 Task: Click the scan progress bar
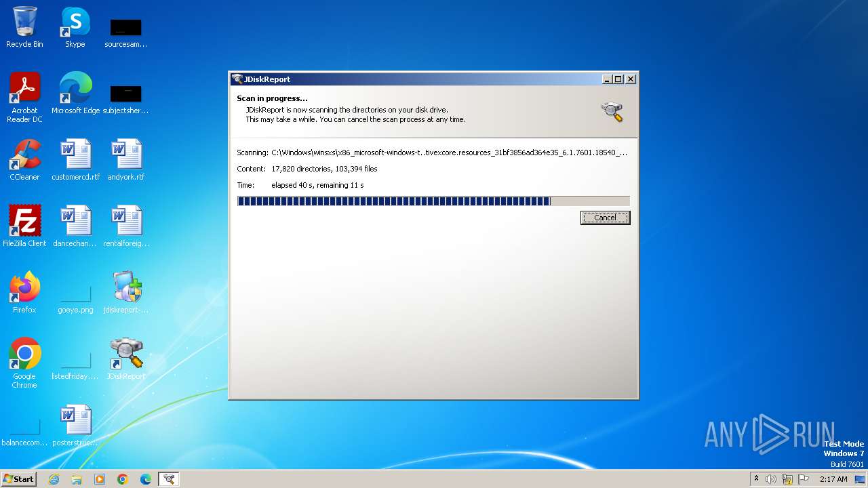pos(433,201)
